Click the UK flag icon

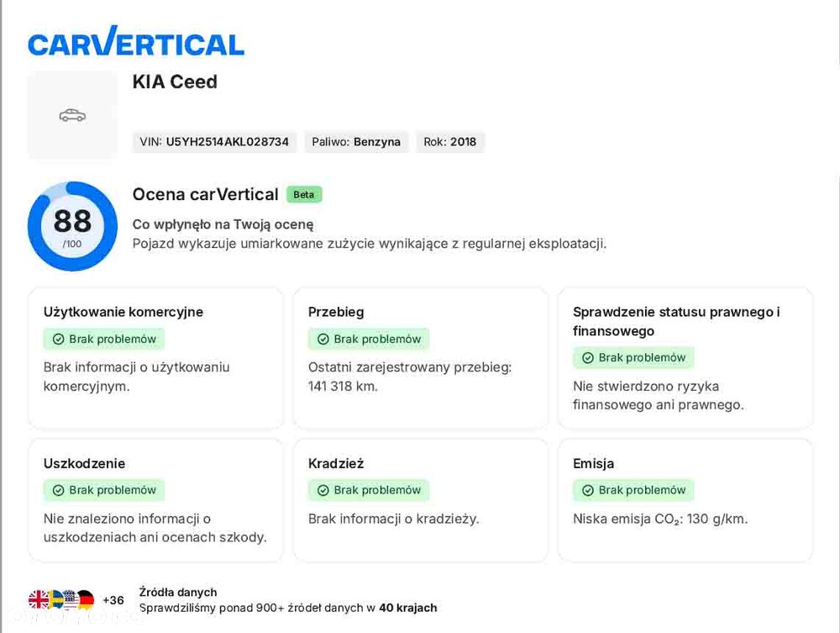click(x=39, y=599)
